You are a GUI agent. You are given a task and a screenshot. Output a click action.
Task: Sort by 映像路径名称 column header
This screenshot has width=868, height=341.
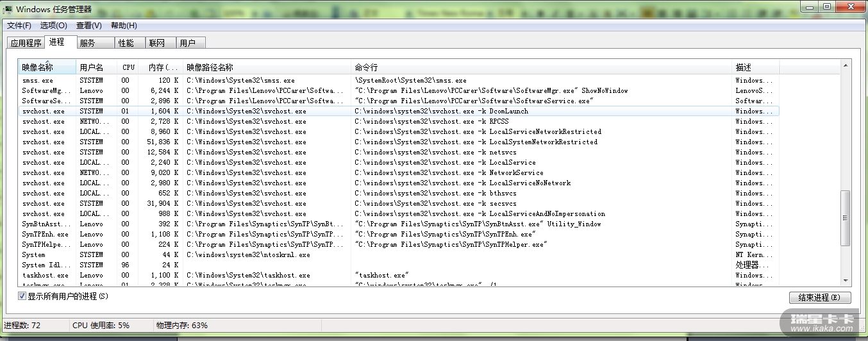(x=267, y=67)
